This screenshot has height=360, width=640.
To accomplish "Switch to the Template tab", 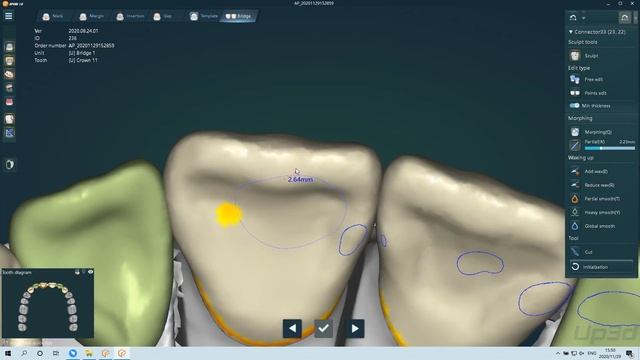I will pyautogui.click(x=203, y=16).
